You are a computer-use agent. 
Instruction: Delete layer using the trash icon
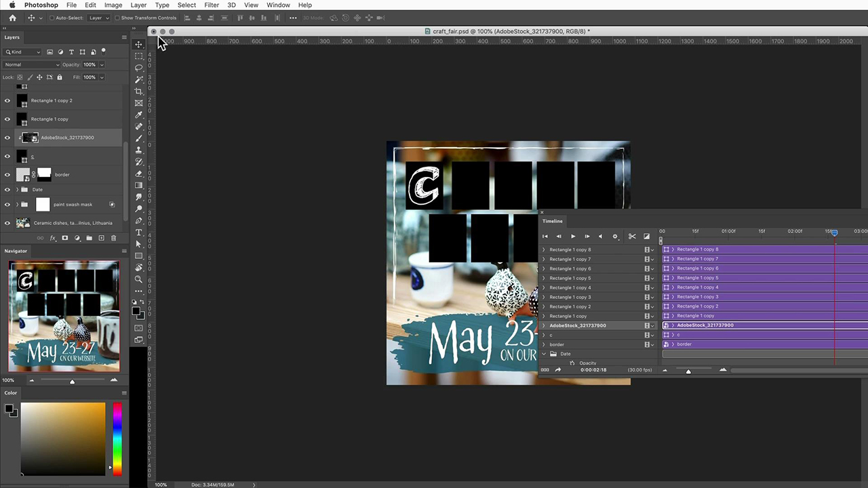(113, 238)
